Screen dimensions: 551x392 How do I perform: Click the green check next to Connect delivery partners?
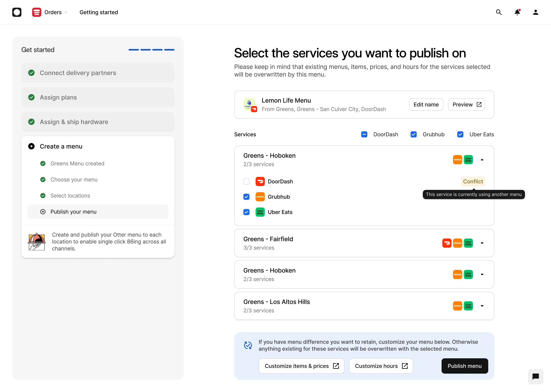point(31,73)
